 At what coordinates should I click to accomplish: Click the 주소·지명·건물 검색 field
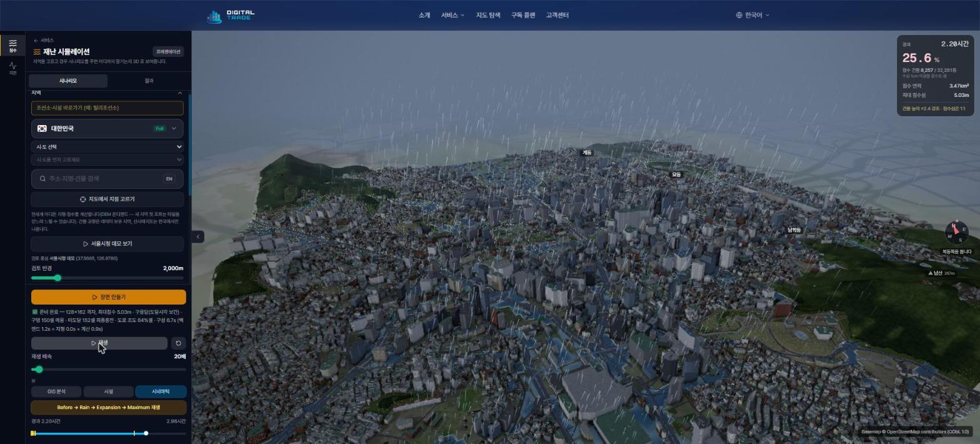click(107, 179)
